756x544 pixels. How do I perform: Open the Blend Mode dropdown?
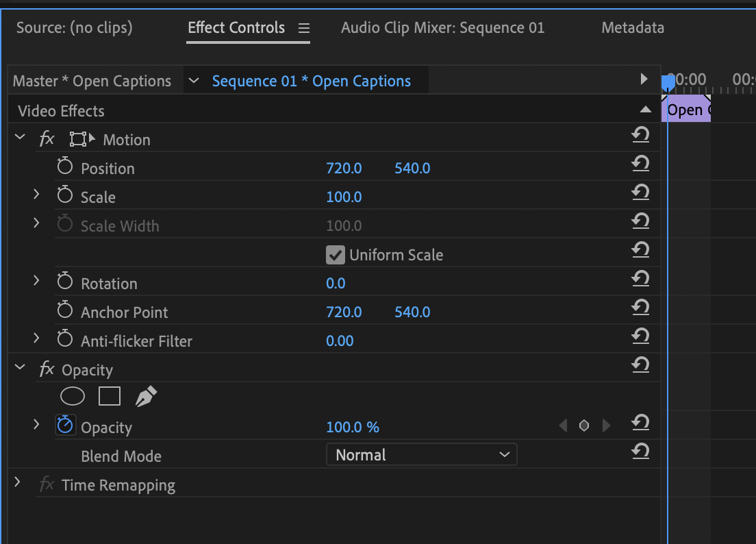(421, 455)
